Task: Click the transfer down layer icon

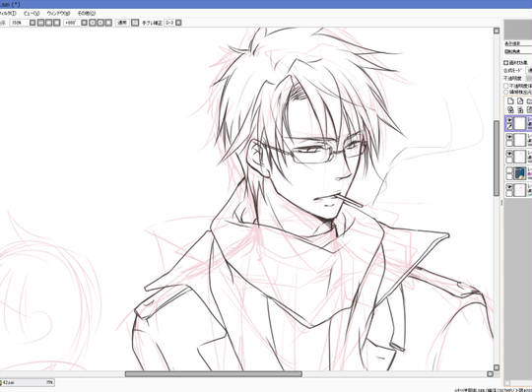Action: [x=510, y=110]
